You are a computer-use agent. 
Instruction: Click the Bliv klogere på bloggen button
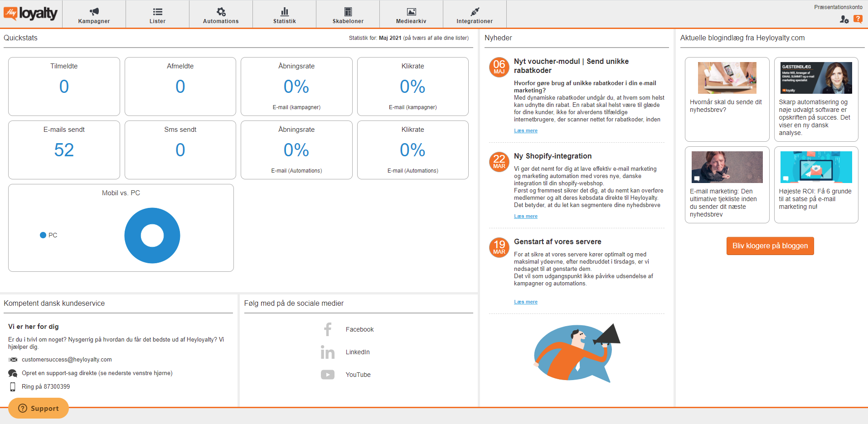coord(770,246)
